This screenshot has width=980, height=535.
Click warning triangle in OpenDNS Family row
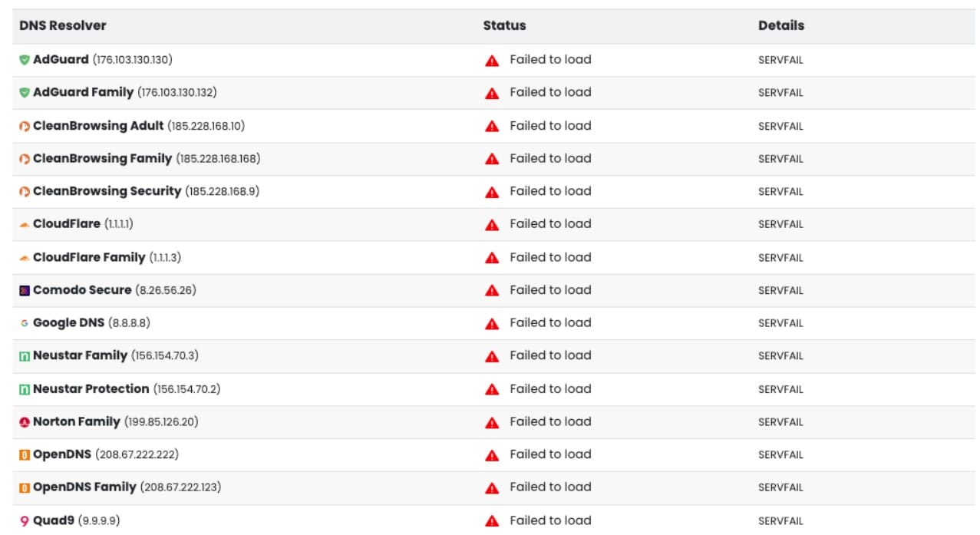point(492,488)
